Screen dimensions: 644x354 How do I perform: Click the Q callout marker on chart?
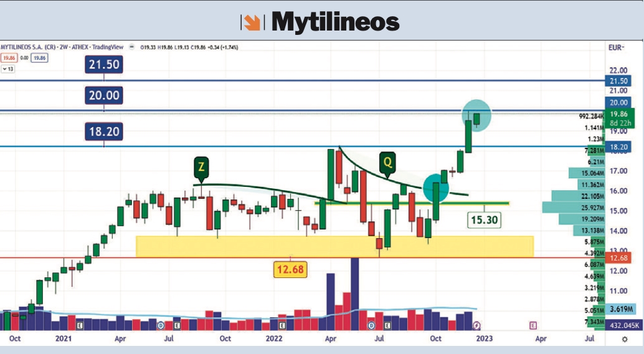tap(388, 164)
